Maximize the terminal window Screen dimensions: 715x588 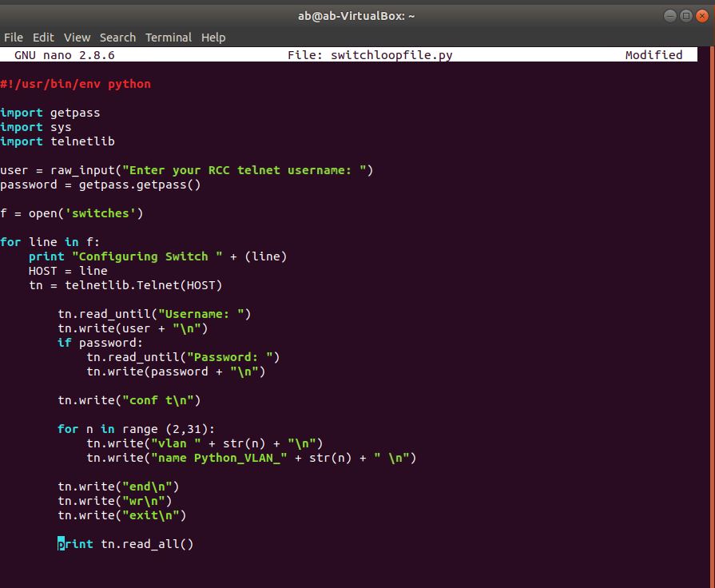click(685, 16)
